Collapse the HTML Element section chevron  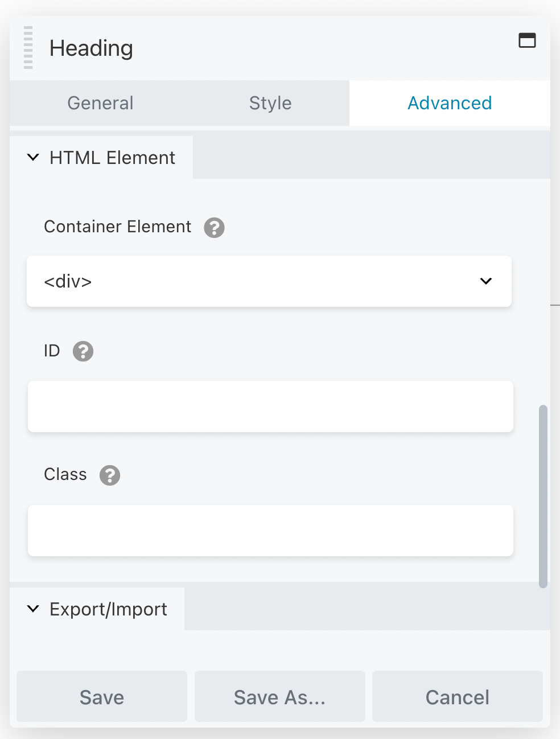(x=33, y=158)
